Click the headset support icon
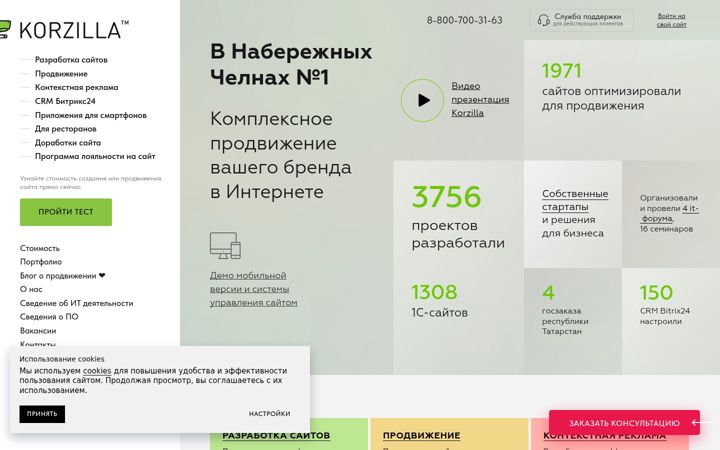Viewport: 720px width, 450px height. pyautogui.click(x=543, y=20)
